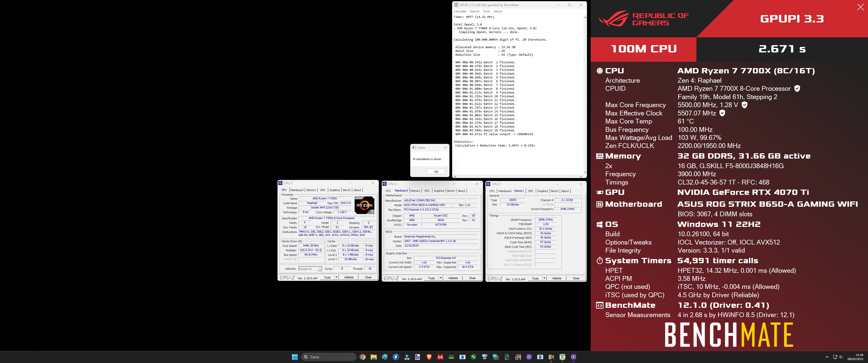Open File Explorer from the taskbar
The width and height of the screenshot is (868, 363).
point(374,357)
